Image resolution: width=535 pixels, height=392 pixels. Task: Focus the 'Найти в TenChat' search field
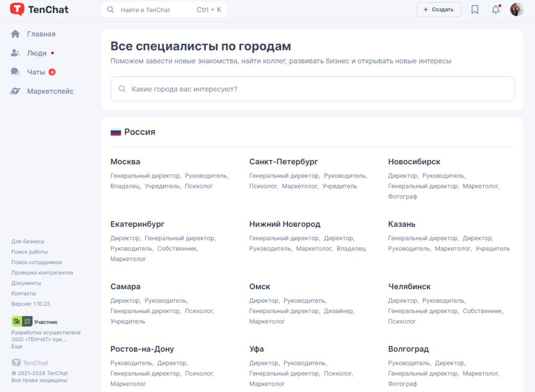pyautogui.click(x=157, y=10)
